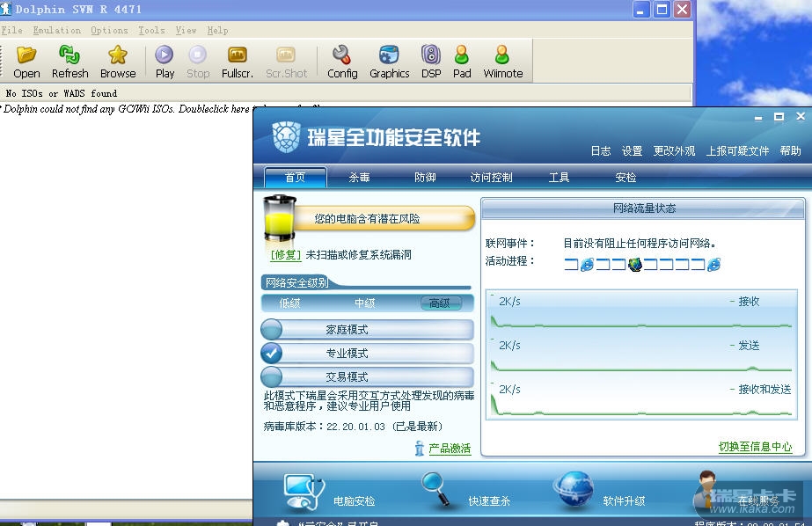The height and width of the screenshot is (526, 812).
Task: Switch to the 访问控制 tab
Action: 491,177
